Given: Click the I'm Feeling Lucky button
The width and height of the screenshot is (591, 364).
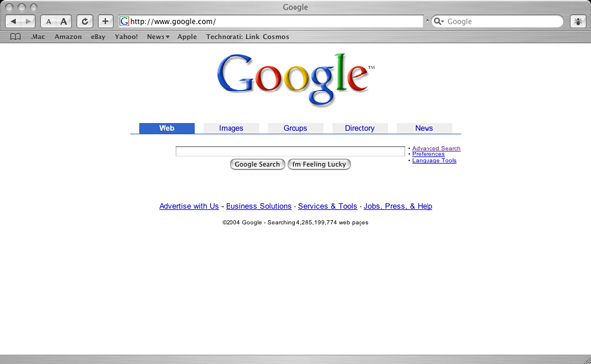Looking at the screenshot, I should click(x=319, y=164).
